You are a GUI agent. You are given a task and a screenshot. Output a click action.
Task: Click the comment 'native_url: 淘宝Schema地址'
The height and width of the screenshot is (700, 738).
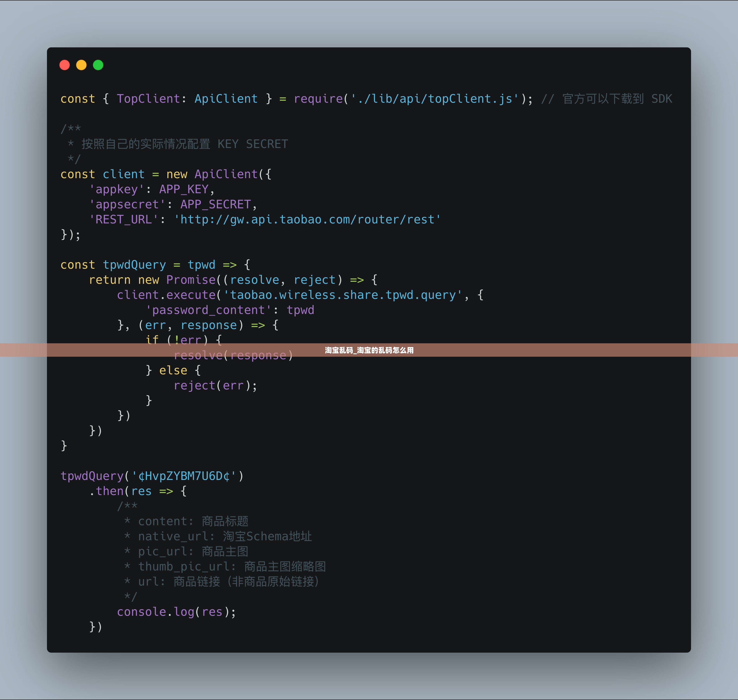(x=225, y=537)
